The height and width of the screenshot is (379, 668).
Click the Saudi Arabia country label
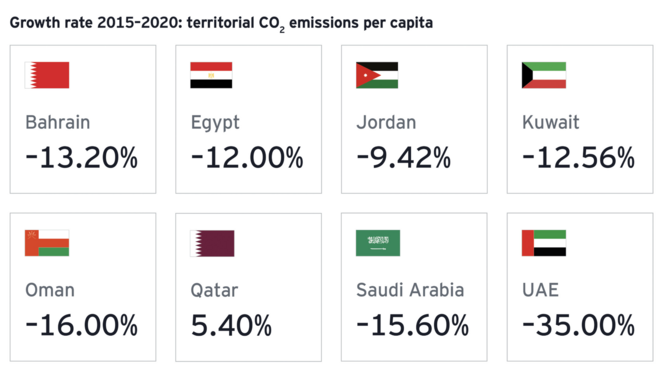[410, 290]
